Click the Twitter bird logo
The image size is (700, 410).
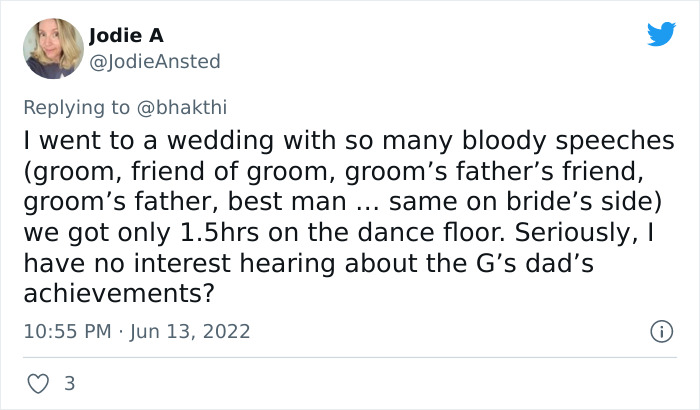pos(661,34)
